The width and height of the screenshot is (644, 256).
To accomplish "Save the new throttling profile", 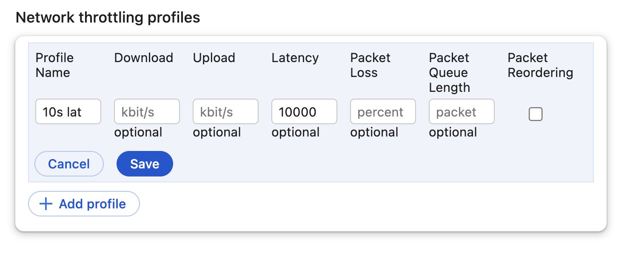I will (x=145, y=164).
